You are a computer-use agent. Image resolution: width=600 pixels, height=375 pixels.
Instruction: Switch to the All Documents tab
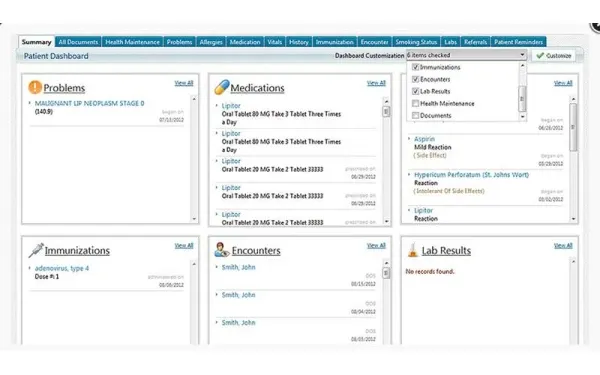78,42
